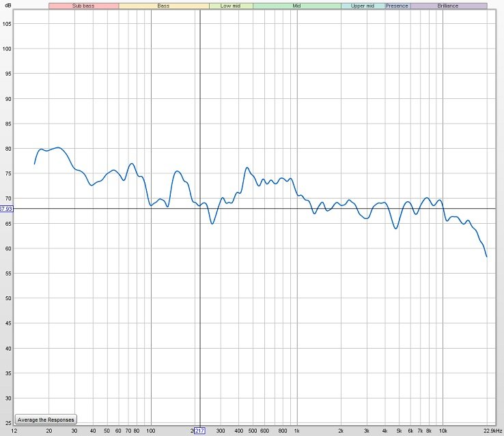The width and height of the screenshot is (504, 436).
Task: Click the Presence band label
Action: click(397, 5)
